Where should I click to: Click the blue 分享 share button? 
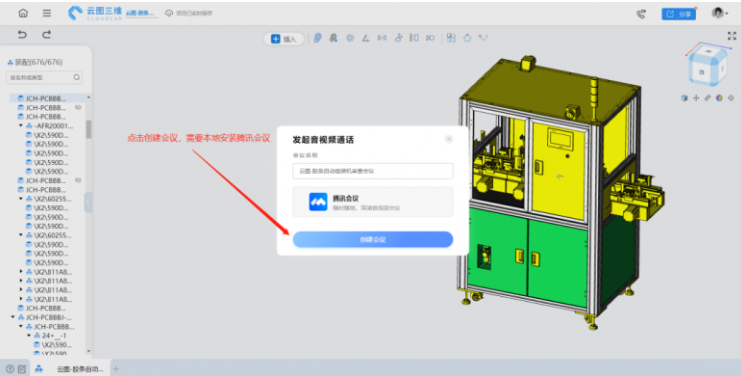coord(679,14)
